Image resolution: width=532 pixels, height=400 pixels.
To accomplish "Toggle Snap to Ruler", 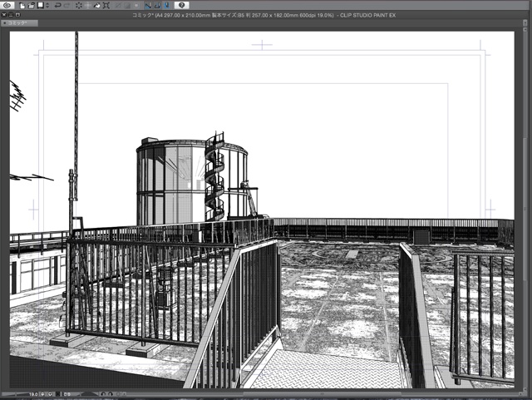I will click(148, 6).
